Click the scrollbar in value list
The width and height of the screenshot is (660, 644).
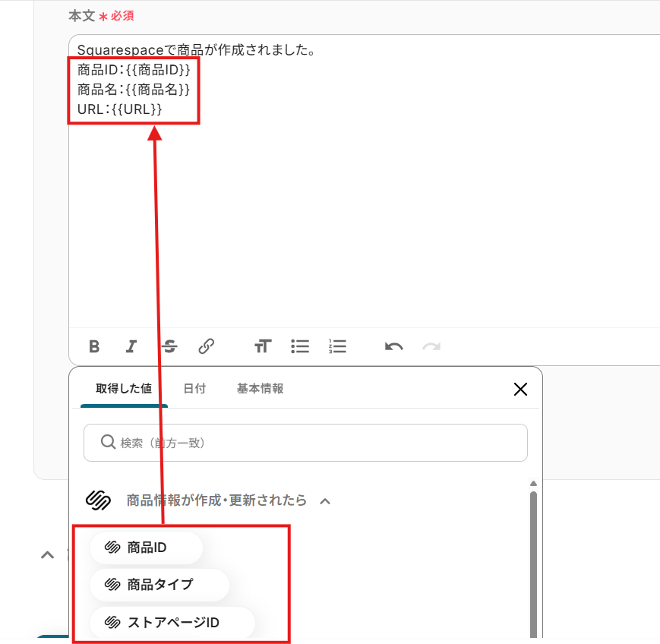click(x=533, y=564)
